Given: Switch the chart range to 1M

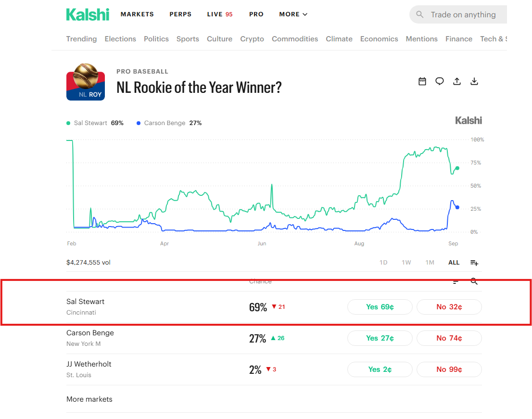Looking at the screenshot, I should (430, 263).
